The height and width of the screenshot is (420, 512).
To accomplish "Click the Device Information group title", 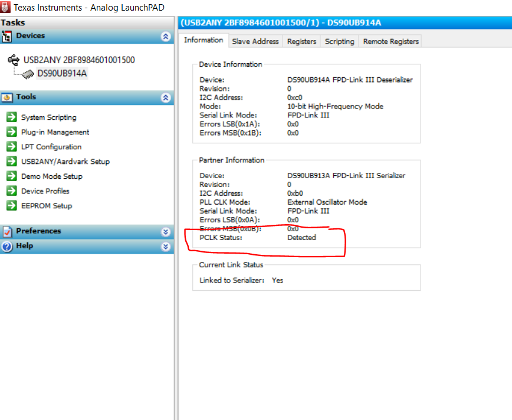I will 231,64.
